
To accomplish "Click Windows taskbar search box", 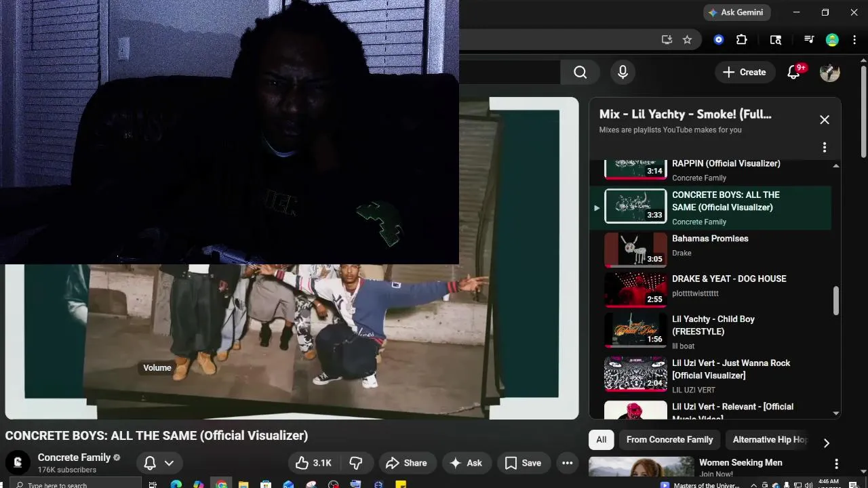I will tap(76, 484).
